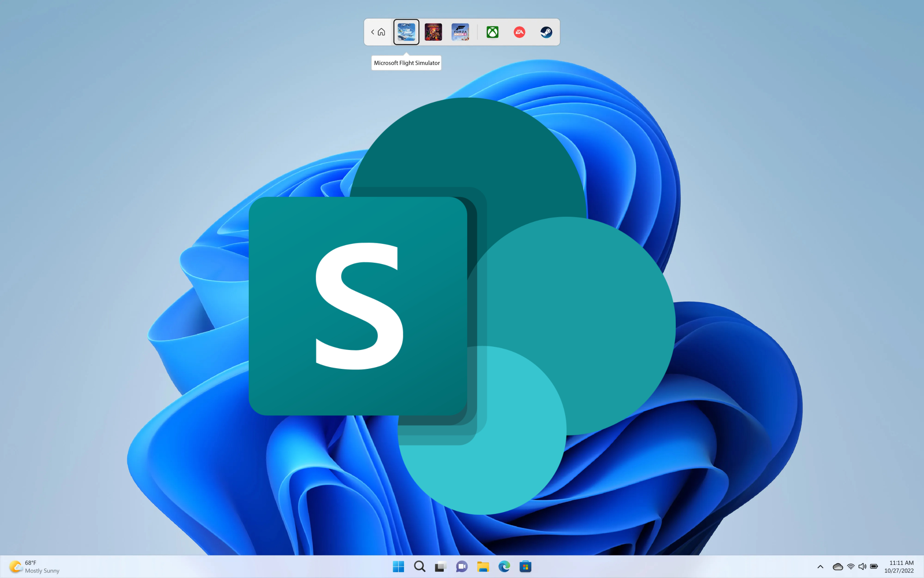Open the Windows Start menu
The width and height of the screenshot is (924, 578).
point(399,566)
